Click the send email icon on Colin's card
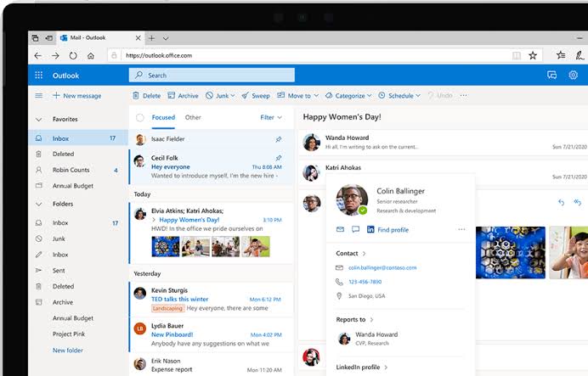 (340, 229)
